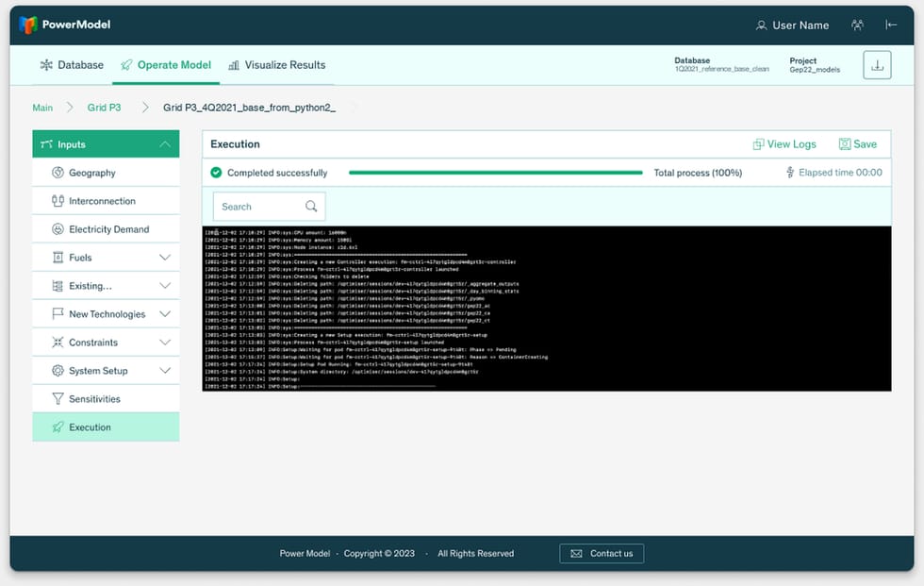Click the 'Completed successfully' status text
The image size is (924, 586).
(277, 173)
